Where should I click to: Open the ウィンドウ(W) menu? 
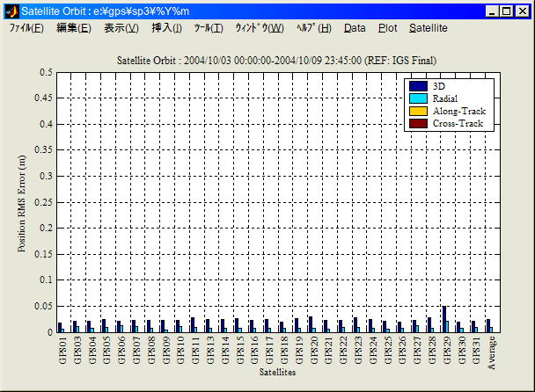(259, 28)
